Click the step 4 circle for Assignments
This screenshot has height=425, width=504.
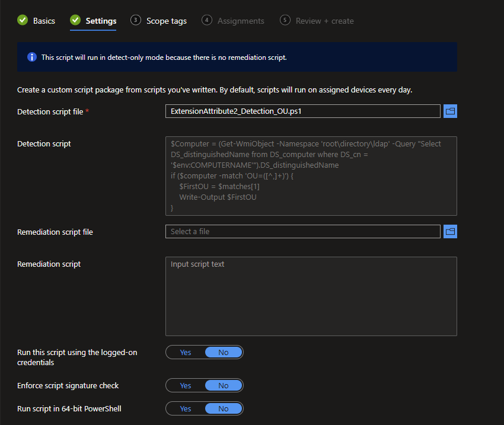[207, 21]
